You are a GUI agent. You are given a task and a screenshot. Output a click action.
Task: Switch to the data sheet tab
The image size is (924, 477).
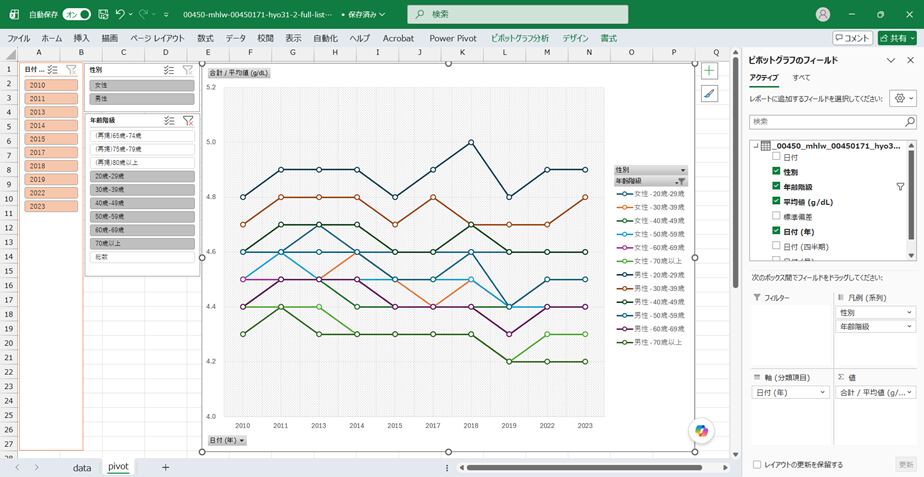[82, 468]
